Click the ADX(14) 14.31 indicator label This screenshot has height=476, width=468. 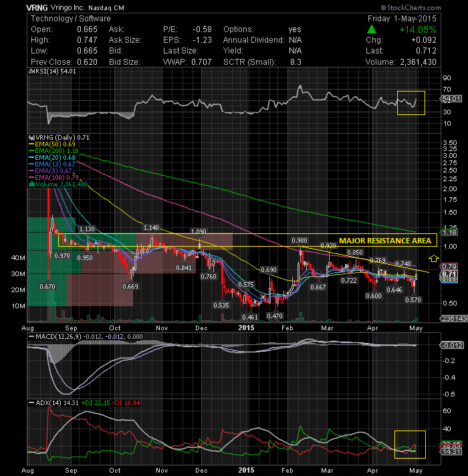53,403
